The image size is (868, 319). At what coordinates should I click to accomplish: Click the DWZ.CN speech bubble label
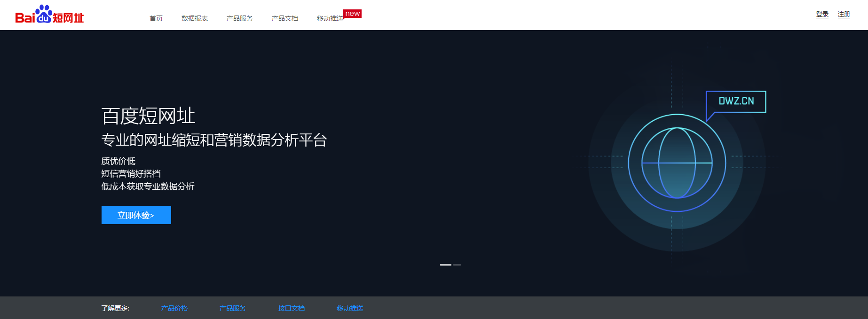tap(736, 101)
